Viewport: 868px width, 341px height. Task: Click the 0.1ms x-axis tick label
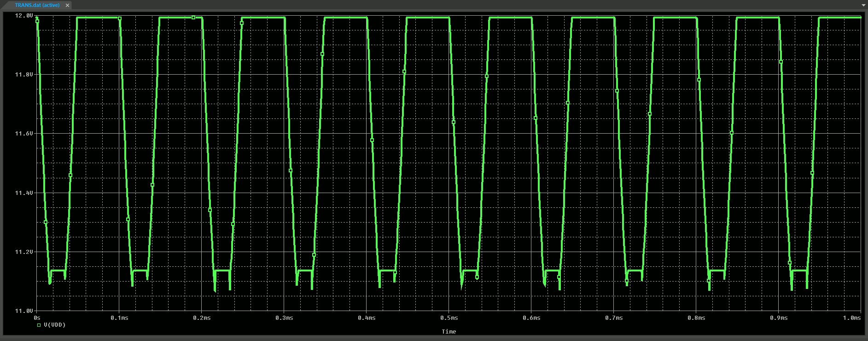[x=119, y=318]
